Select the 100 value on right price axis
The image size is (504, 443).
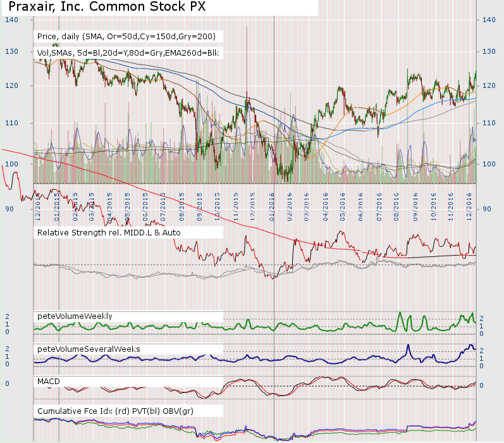click(488, 165)
